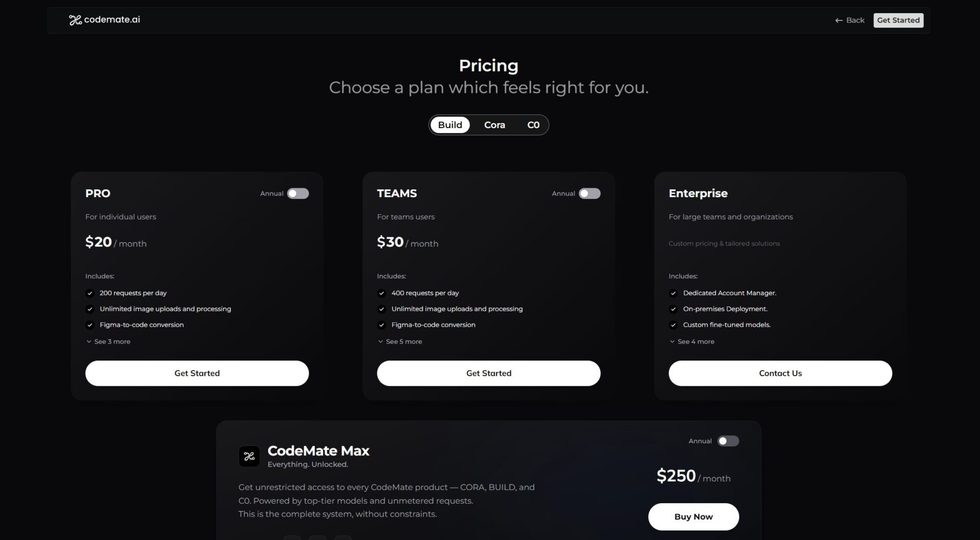Click the CodeMate Max logo icon
980x540 pixels.
click(x=250, y=456)
